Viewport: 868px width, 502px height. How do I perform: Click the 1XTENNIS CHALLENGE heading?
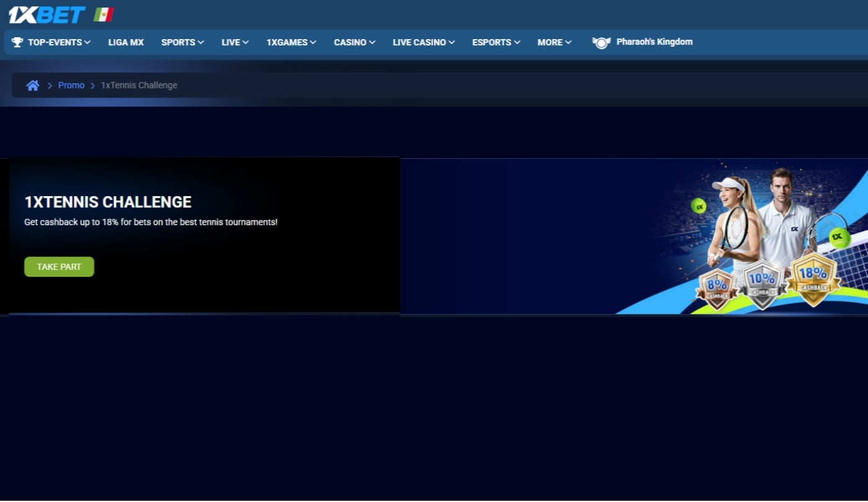[x=108, y=202]
